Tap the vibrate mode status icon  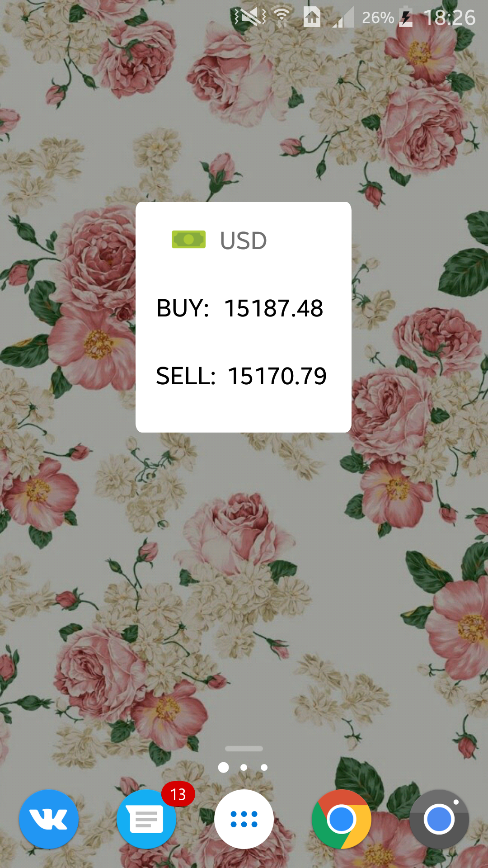[250, 17]
